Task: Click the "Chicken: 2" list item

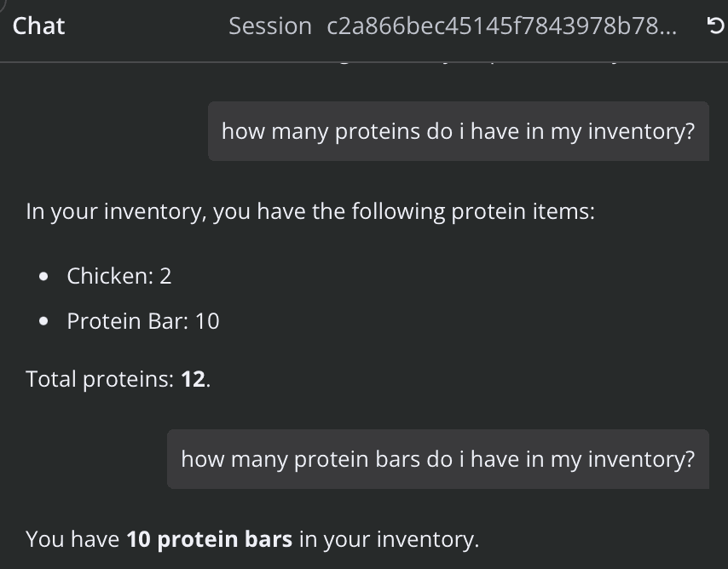Action: click(118, 276)
